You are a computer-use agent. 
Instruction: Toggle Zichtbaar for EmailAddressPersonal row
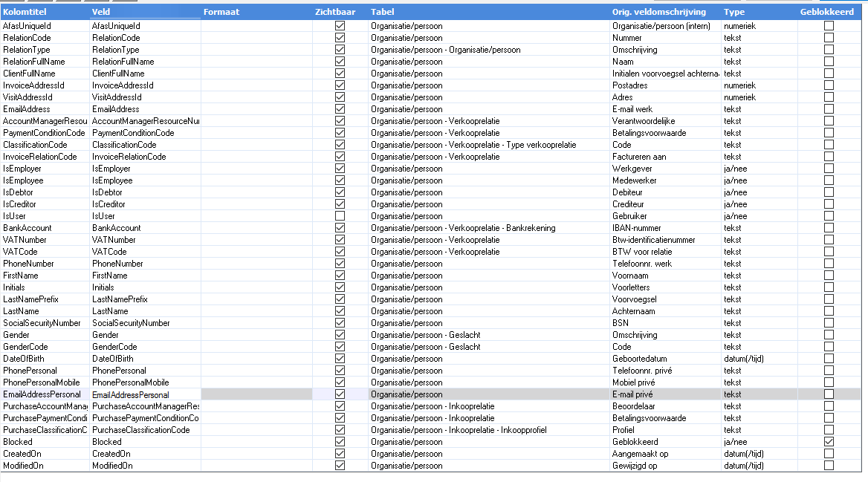pos(340,394)
